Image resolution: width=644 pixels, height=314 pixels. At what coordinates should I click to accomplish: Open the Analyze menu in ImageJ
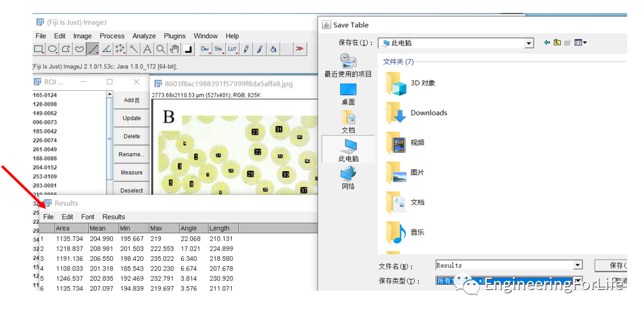click(x=144, y=36)
